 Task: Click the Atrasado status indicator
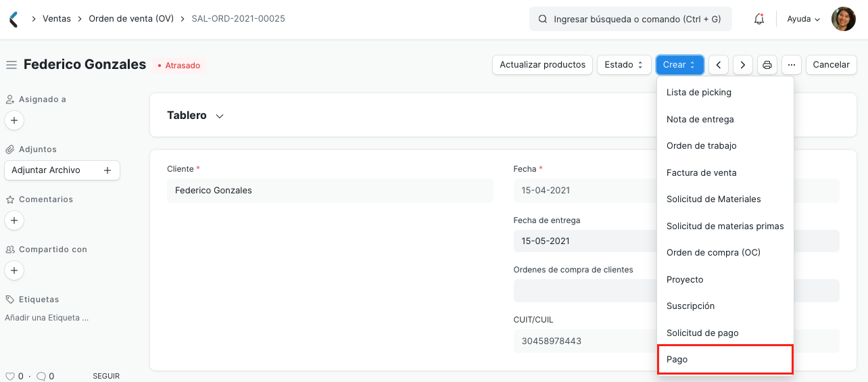[x=179, y=66]
